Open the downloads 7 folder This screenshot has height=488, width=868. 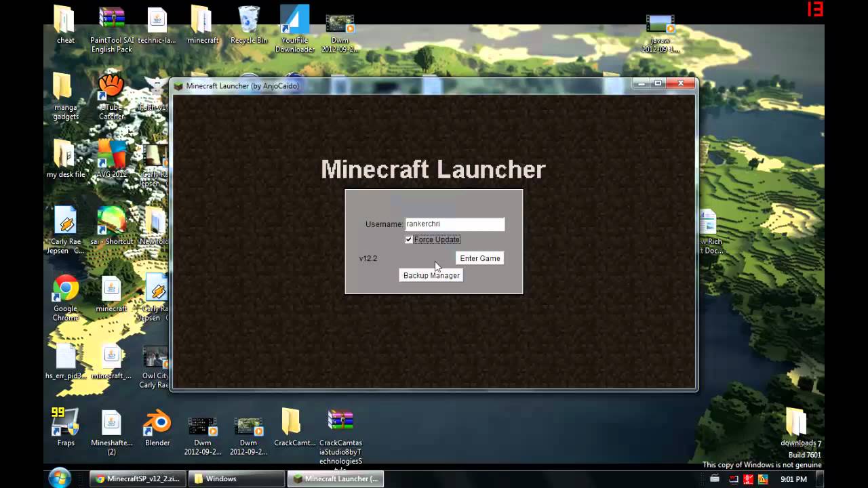800,427
